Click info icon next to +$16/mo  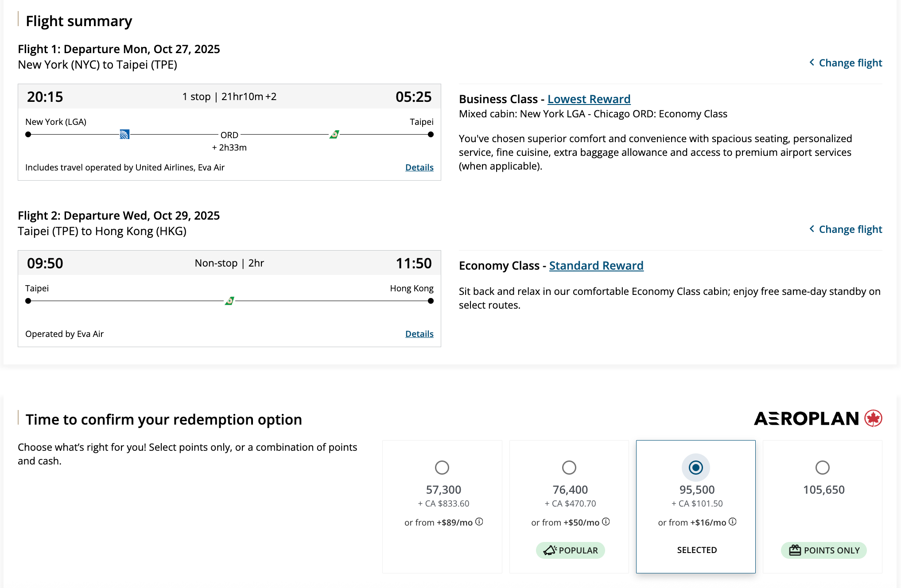pos(732,522)
